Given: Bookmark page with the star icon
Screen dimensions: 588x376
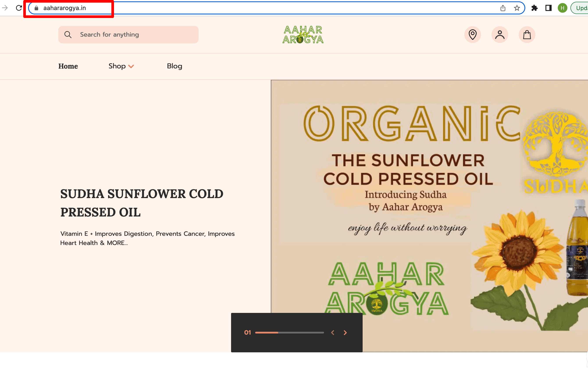Looking at the screenshot, I should (517, 8).
